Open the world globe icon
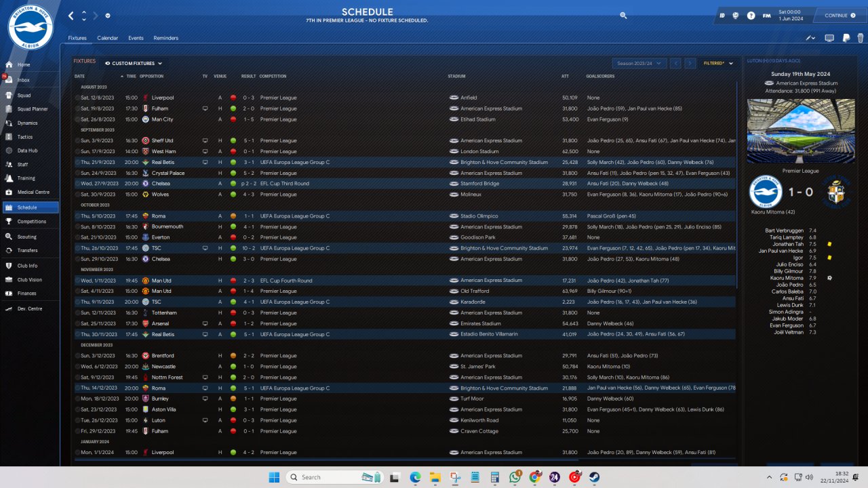The width and height of the screenshot is (868, 488). (x=736, y=16)
